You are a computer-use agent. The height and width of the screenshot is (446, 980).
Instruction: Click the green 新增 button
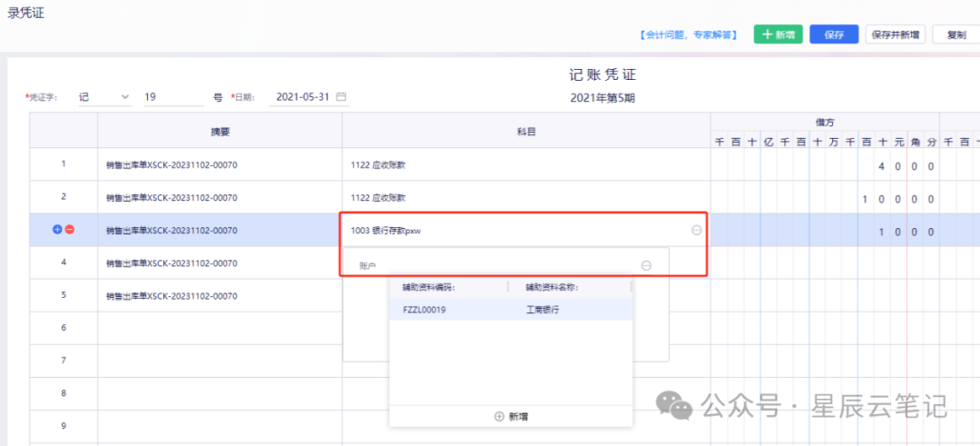(x=779, y=35)
